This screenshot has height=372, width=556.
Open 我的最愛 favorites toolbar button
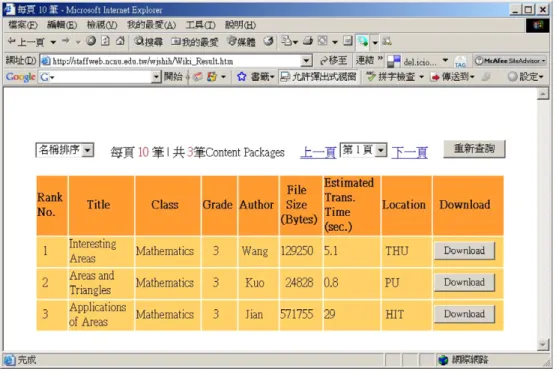click(195, 42)
